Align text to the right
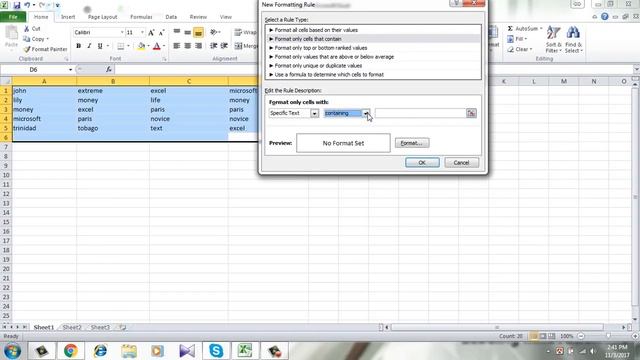The height and width of the screenshot is (360, 640). coord(198,46)
